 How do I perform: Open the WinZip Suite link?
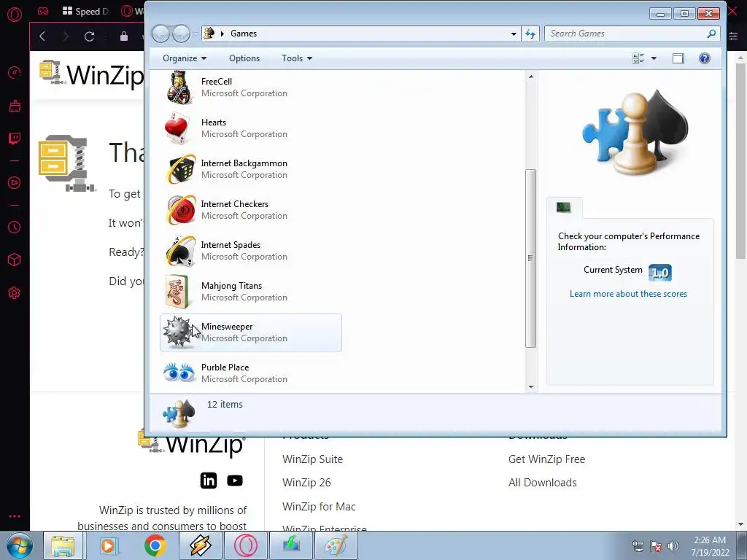pos(312,459)
